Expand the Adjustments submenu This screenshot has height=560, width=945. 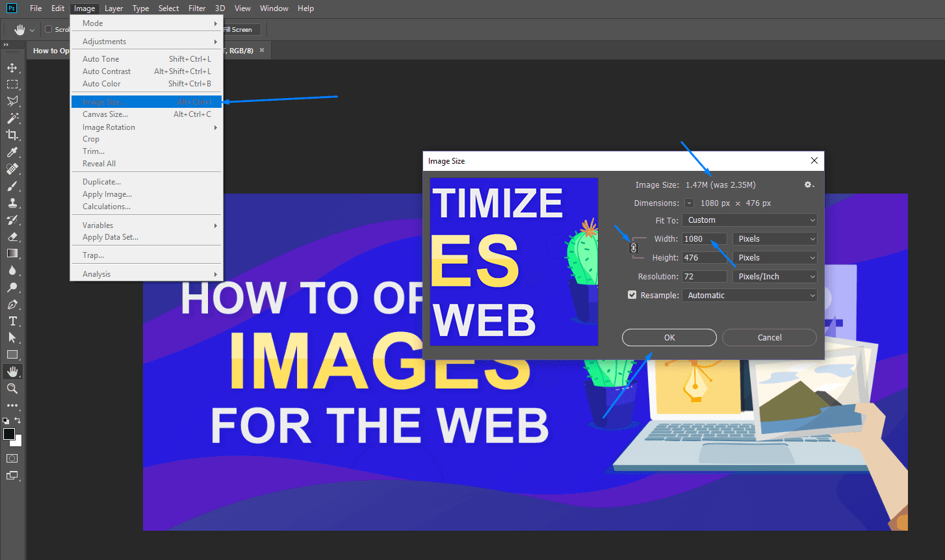coord(146,42)
